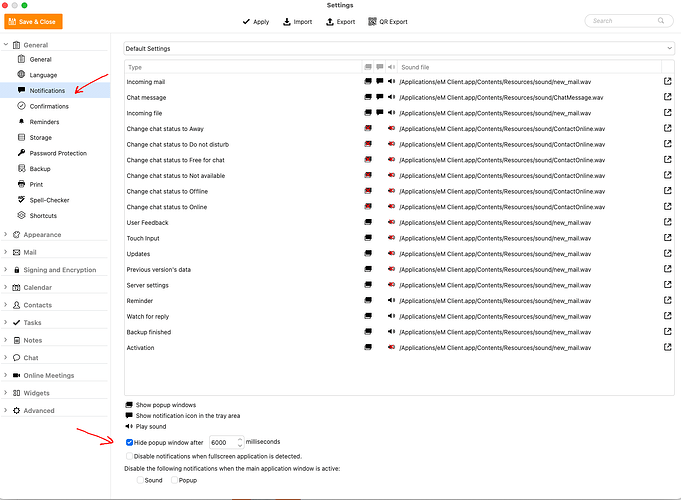Open Spell-Checker settings
This screenshot has width=681, height=500.
click(x=49, y=200)
